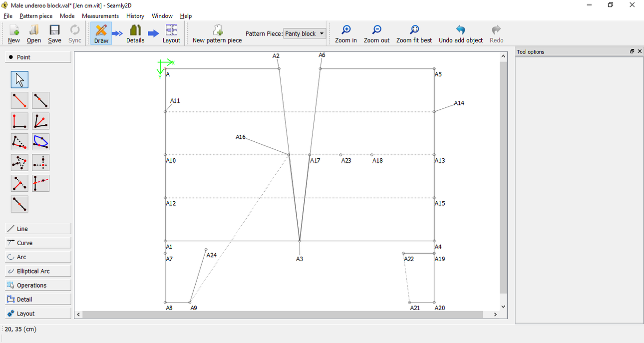This screenshot has height=343, width=644.
Task: Undo add object
Action: click(x=460, y=33)
